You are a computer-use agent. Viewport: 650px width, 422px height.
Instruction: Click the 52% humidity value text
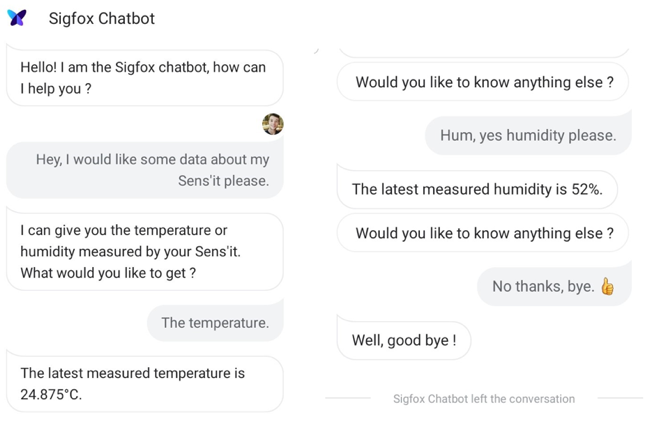point(587,189)
